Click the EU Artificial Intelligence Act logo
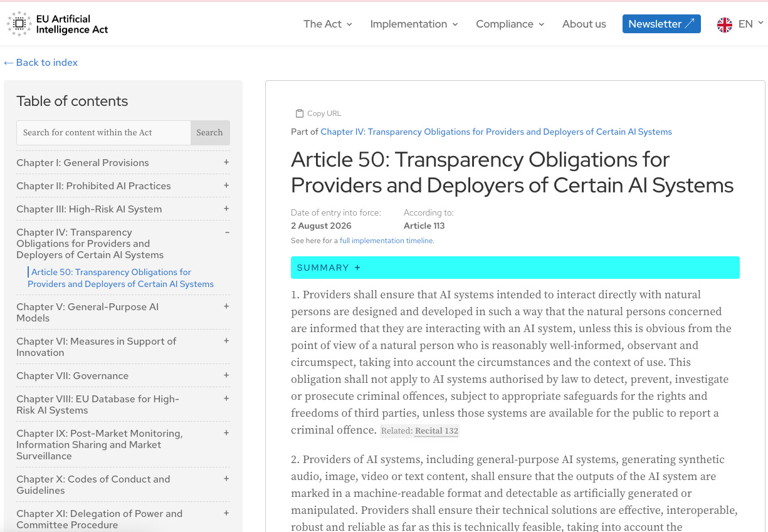768x532 pixels. click(x=58, y=24)
